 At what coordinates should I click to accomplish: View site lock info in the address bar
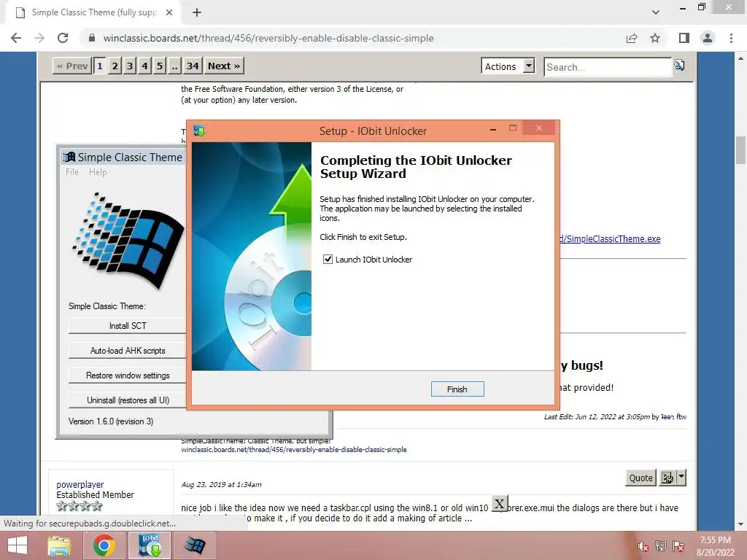coord(92,38)
